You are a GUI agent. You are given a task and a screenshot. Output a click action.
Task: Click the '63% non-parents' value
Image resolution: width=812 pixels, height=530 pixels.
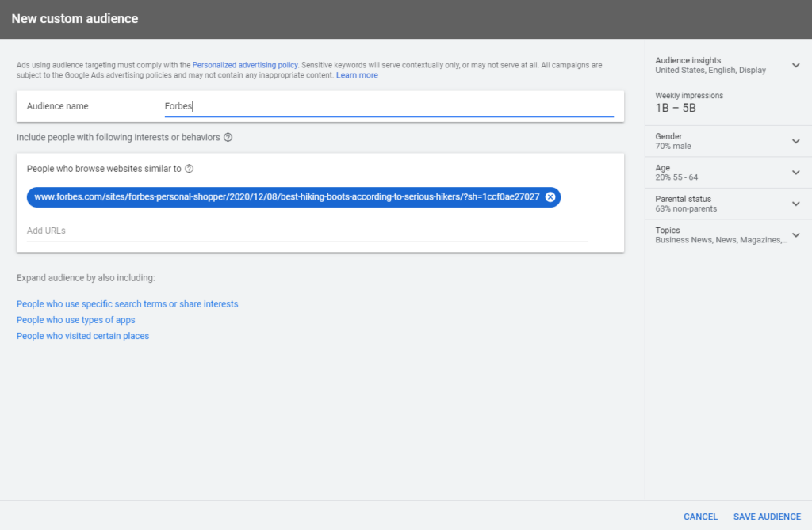[686, 209]
